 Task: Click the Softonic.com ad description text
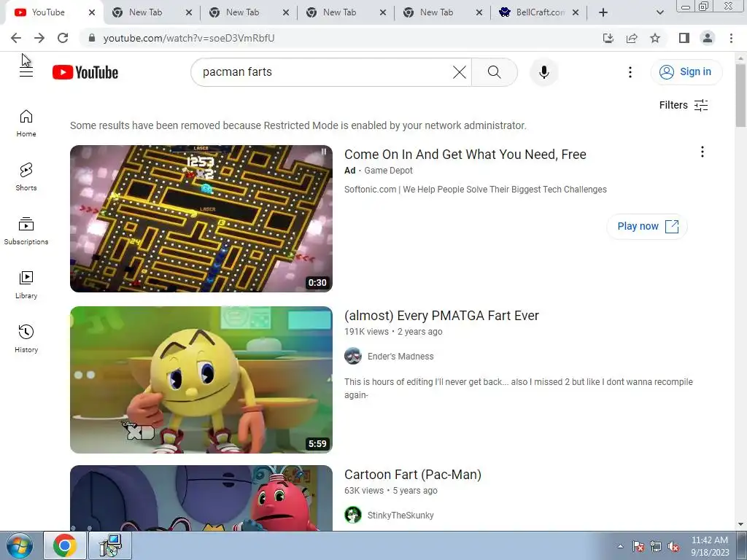[x=476, y=190]
